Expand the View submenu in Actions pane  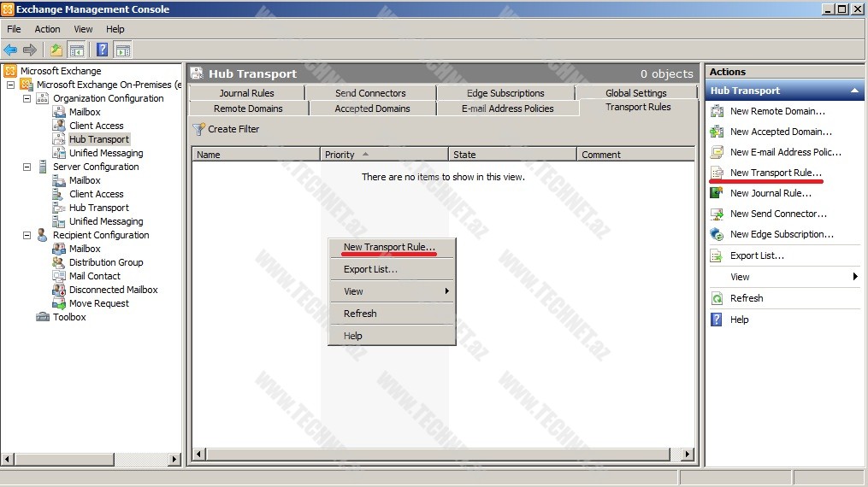(855, 277)
